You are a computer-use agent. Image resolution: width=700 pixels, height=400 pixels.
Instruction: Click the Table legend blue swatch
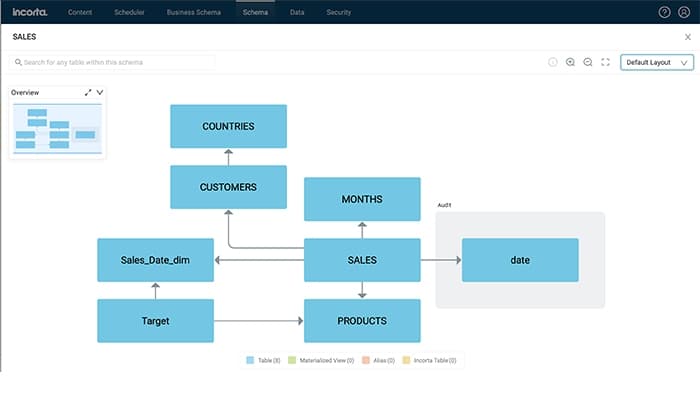(x=250, y=360)
